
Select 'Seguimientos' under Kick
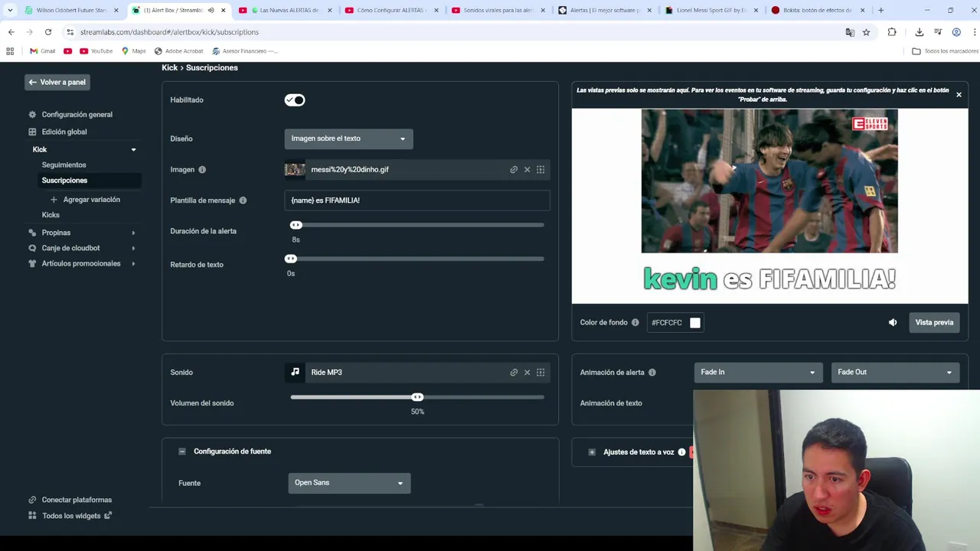click(64, 165)
